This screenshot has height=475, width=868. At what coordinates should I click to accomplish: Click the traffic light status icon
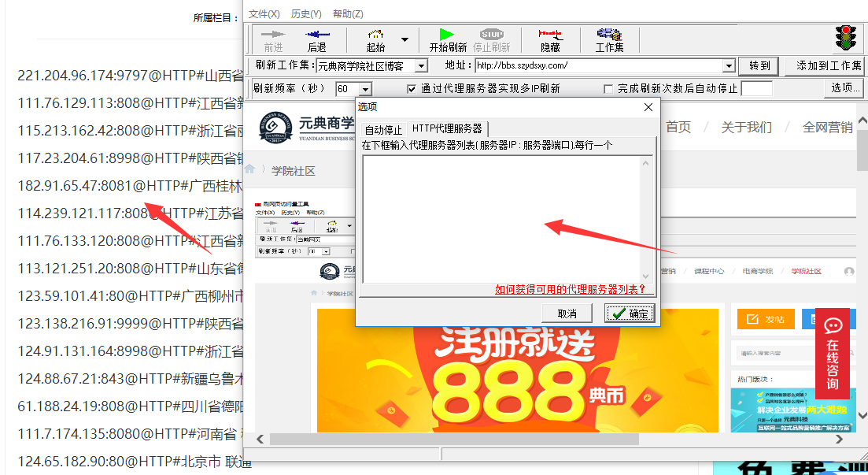[x=846, y=39]
